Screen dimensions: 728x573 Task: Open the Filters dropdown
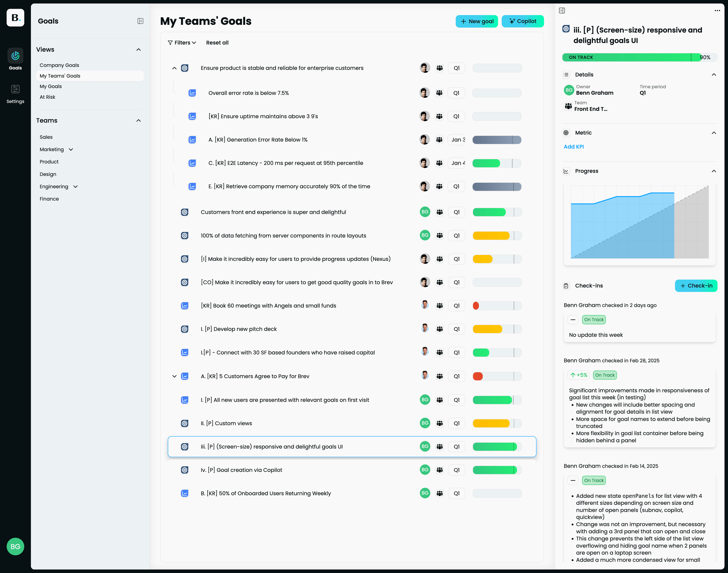[182, 43]
